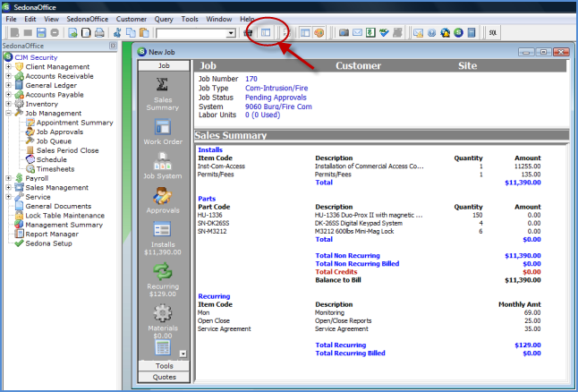Click the Save floppy disk toolbar icon
The width and height of the screenshot is (578, 392).
41,33
